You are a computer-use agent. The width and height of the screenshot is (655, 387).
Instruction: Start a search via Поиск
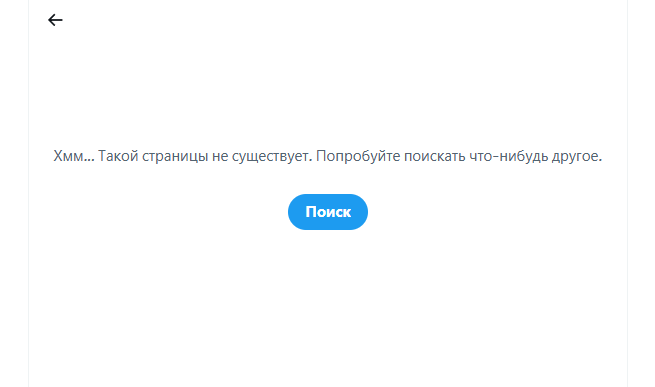pyautogui.click(x=328, y=212)
